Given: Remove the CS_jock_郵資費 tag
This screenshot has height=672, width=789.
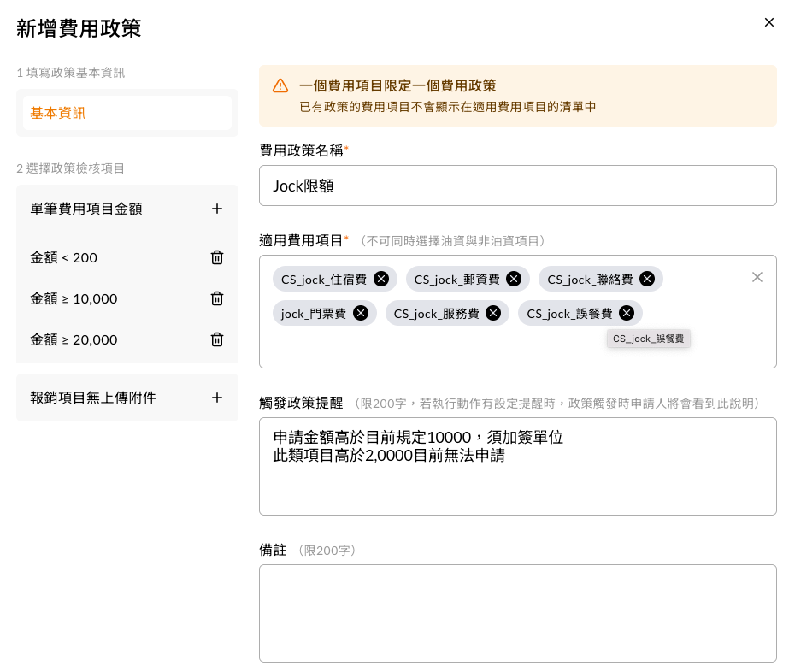Looking at the screenshot, I should [x=514, y=279].
